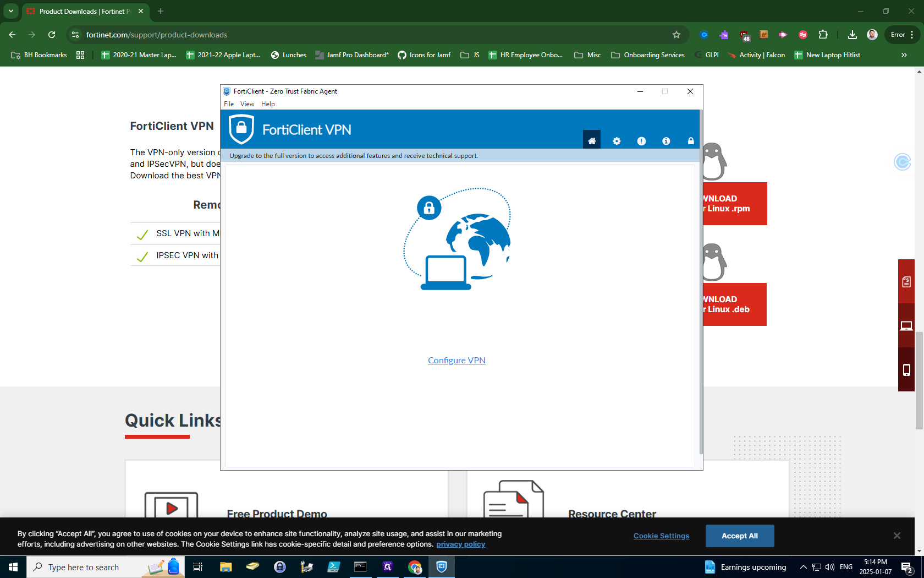Open Jamf Pro Dashboard bookmark
The width and height of the screenshot is (924, 578).
pos(352,55)
